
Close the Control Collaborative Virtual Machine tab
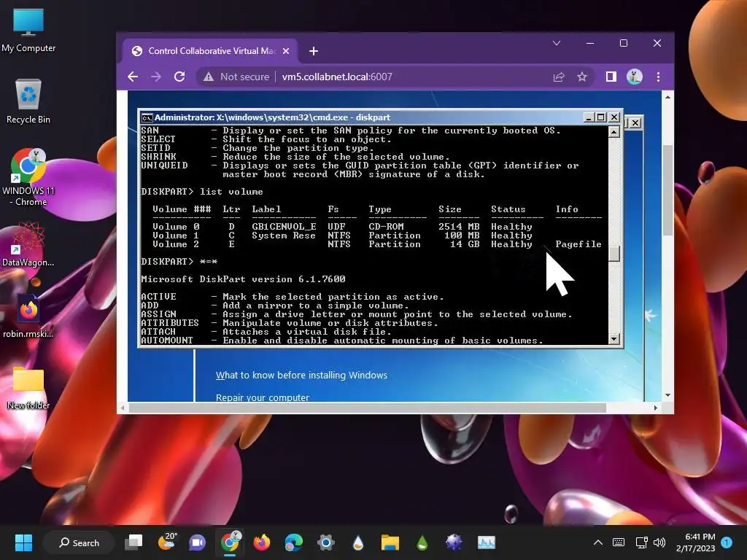[286, 51]
